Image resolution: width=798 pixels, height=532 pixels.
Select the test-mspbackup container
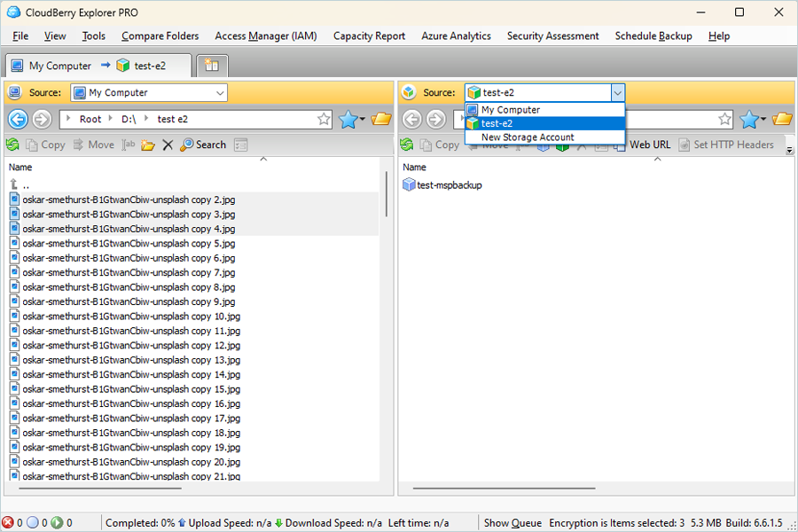coord(442,185)
